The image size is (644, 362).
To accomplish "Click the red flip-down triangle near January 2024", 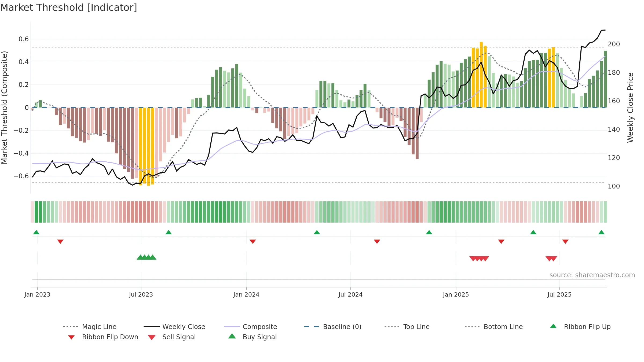I will coord(253,242).
